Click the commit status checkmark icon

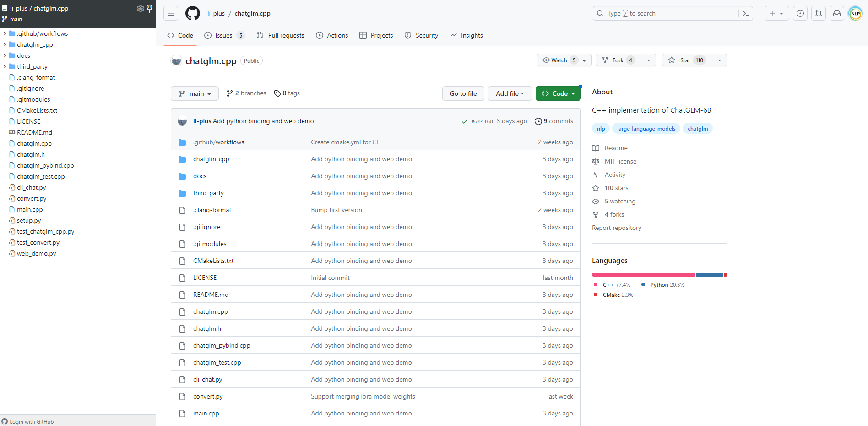465,121
